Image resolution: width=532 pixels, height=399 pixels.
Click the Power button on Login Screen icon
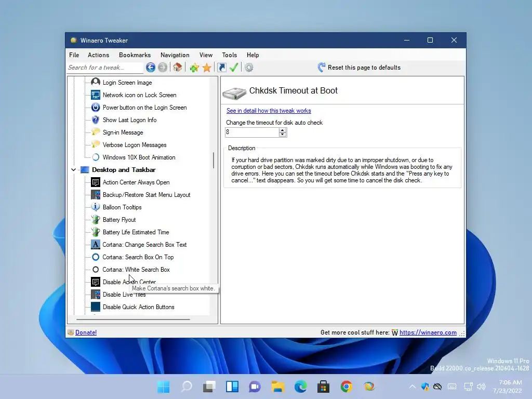click(96, 107)
